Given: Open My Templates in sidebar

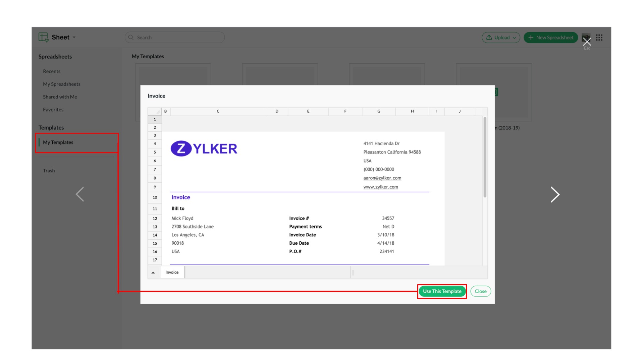Looking at the screenshot, I should click(58, 142).
